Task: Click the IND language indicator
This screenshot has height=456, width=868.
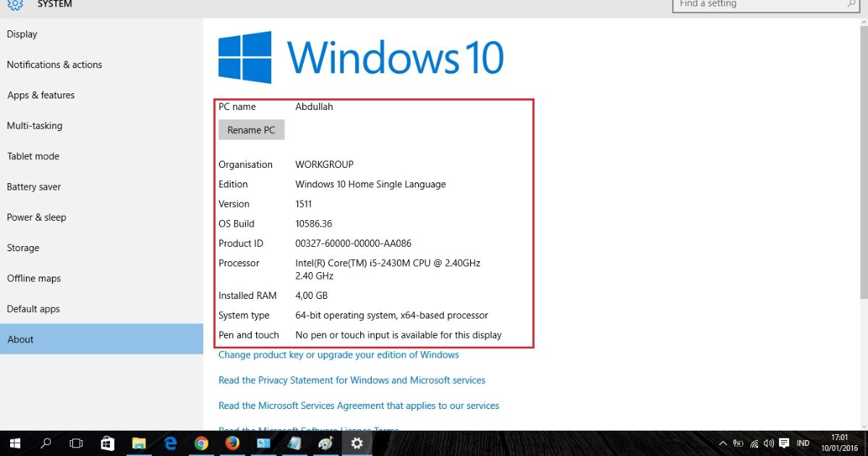Action: click(x=803, y=443)
